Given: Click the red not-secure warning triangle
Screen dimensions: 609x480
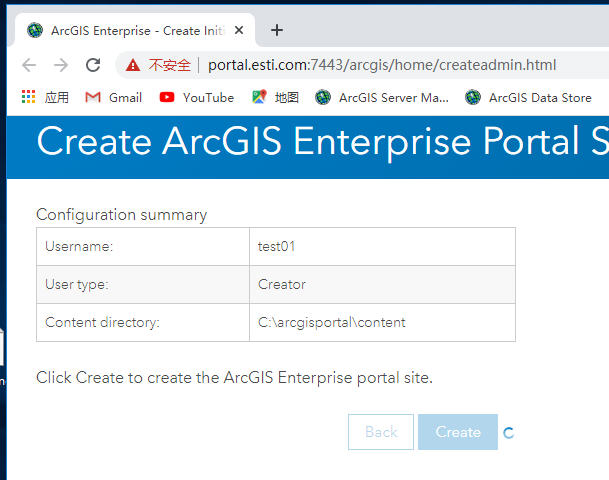Looking at the screenshot, I should (x=133, y=65).
